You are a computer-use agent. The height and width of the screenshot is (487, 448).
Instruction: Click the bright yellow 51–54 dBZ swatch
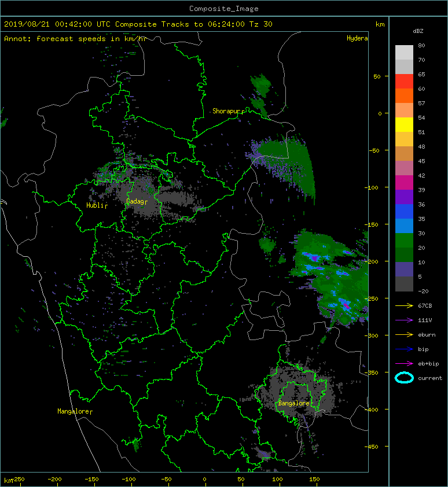point(404,124)
